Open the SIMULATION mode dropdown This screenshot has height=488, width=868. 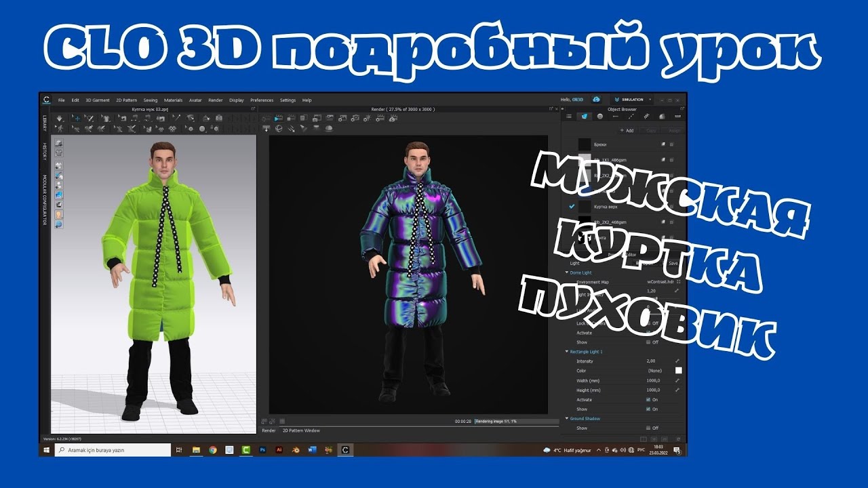(632, 100)
